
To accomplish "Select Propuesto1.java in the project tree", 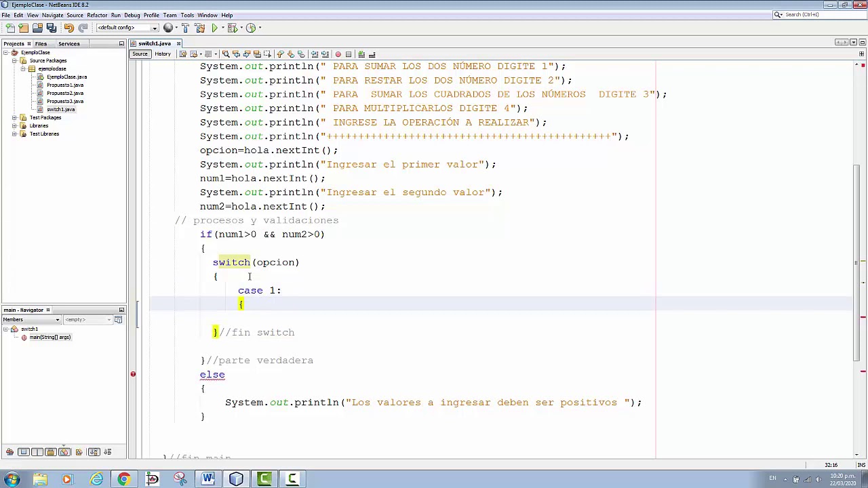I will click(x=65, y=85).
